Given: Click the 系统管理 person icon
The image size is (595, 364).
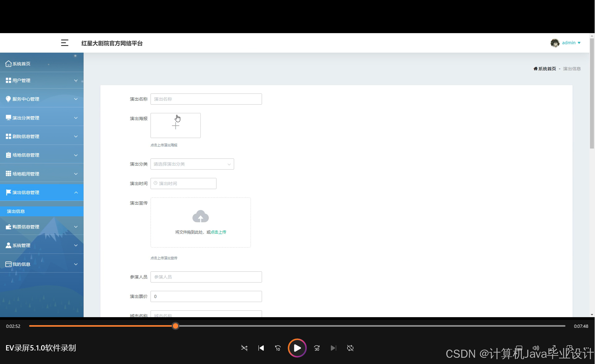Looking at the screenshot, I should (8, 245).
